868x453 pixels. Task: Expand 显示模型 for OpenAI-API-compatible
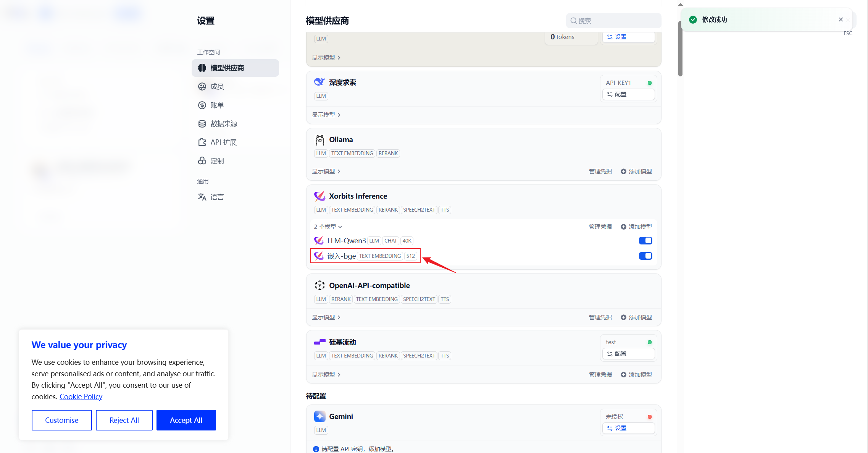click(326, 317)
